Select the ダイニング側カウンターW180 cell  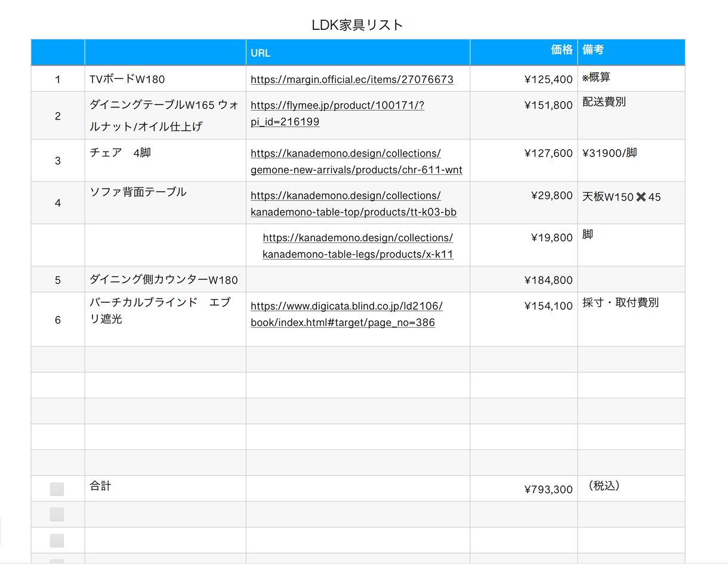pos(165,279)
